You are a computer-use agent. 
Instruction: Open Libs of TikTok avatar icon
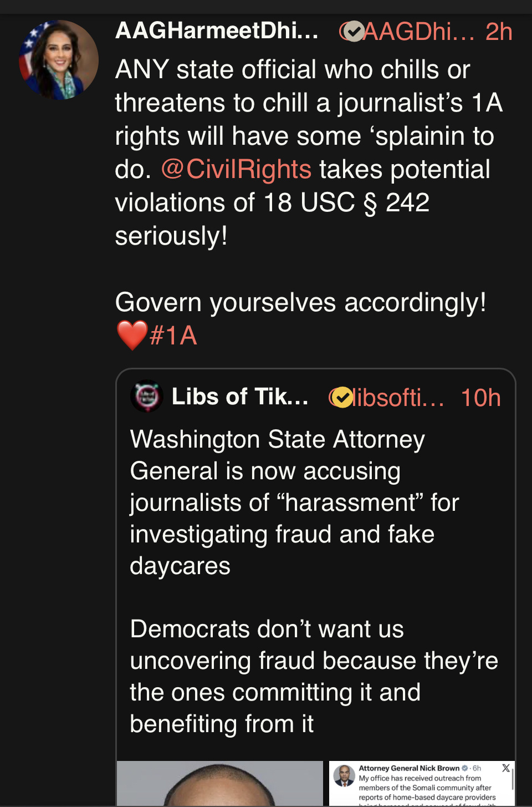tap(146, 396)
